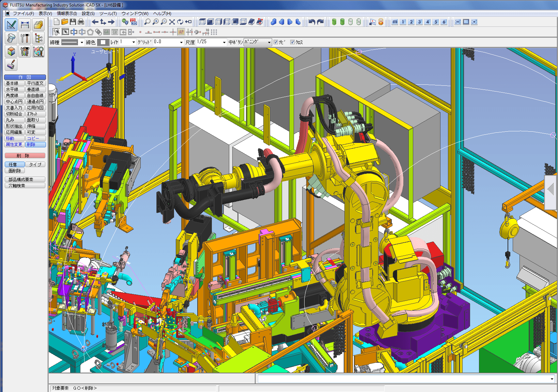Toggle view memory button 6
The height and width of the screenshot is (392, 558).
(x=444, y=22)
